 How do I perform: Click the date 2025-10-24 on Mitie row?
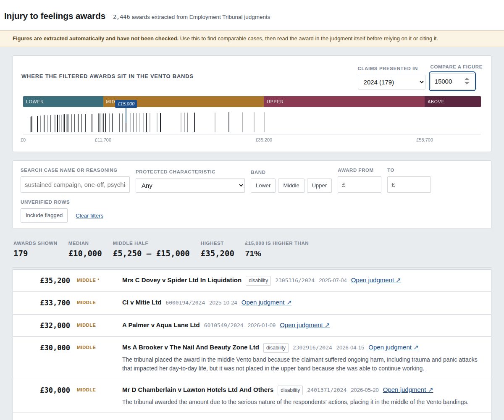223,303
